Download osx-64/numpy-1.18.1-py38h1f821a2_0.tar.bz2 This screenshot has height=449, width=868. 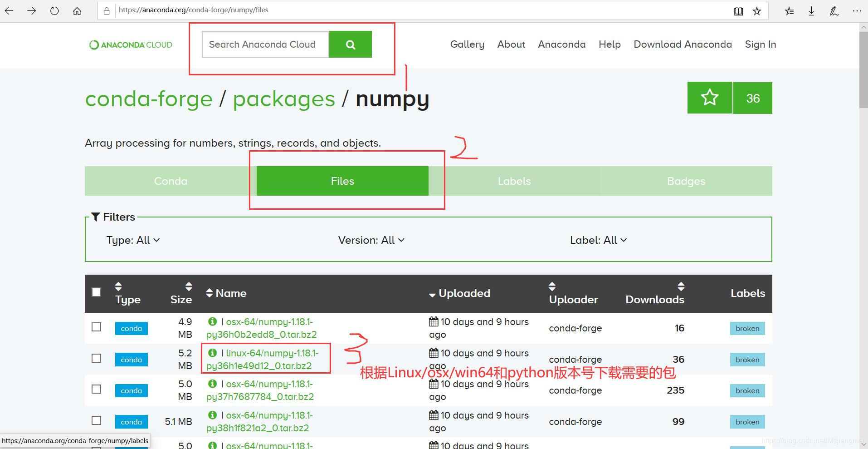pyautogui.click(x=259, y=421)
